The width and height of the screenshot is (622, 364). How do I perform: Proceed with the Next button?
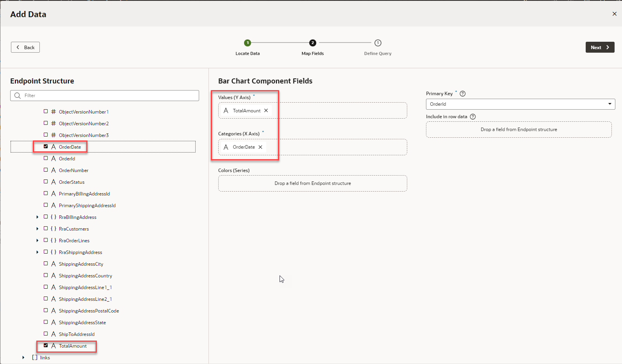pyautogui.click(x=600, y=47)
